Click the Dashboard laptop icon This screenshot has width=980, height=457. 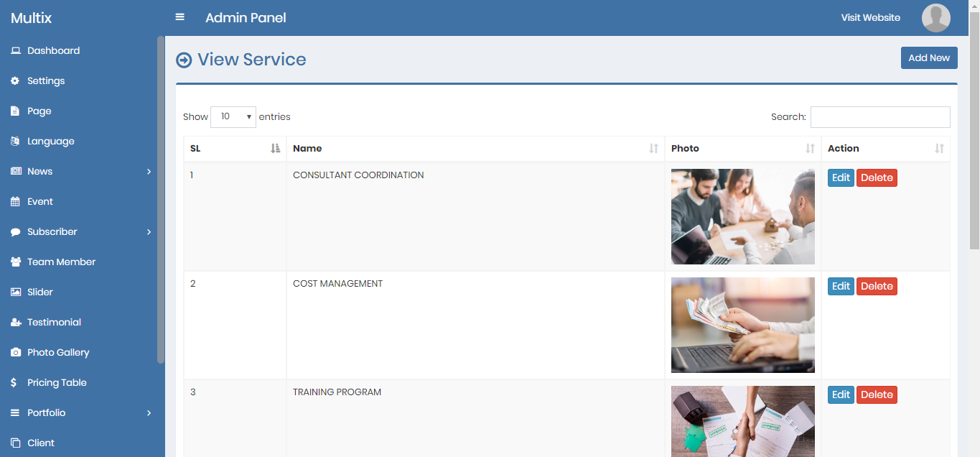point(15,51)
